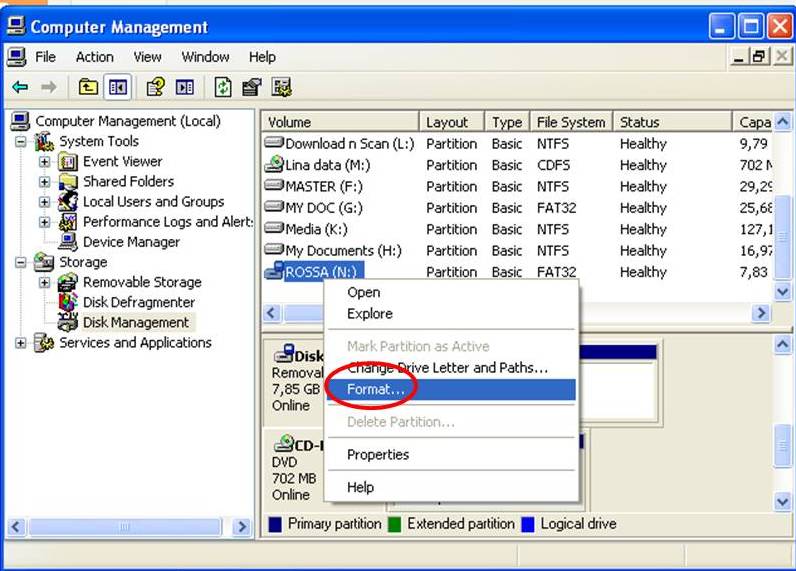Click the Refresh toolbar icon

(x=223, y=88)
